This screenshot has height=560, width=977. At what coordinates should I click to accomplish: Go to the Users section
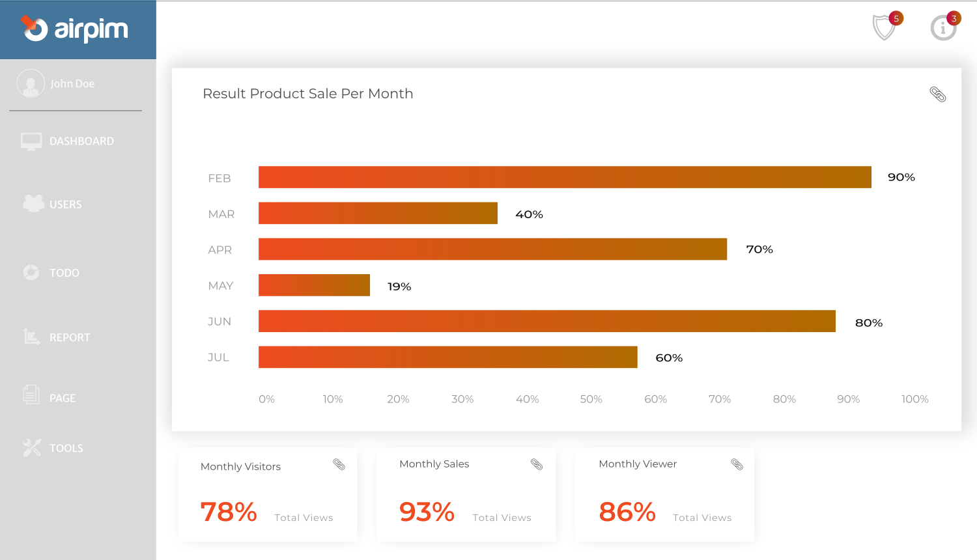tap(65, 204)
